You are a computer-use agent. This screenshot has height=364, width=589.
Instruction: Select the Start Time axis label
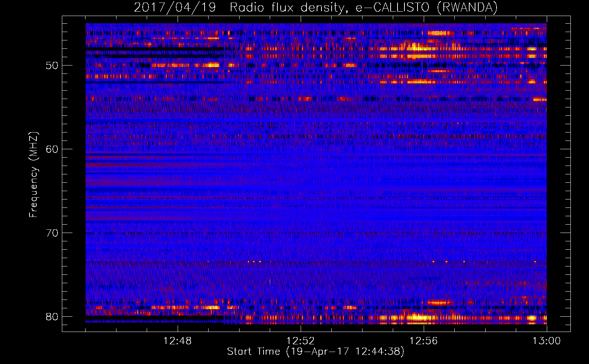coord(316,352)
